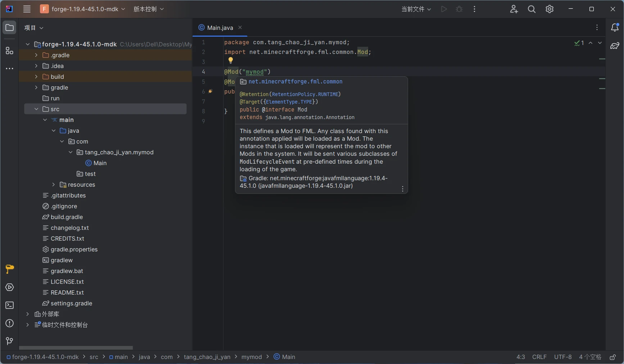
Task: Open the 当前文件 run configuration dropdown
Action: click(x=416, y=9)
